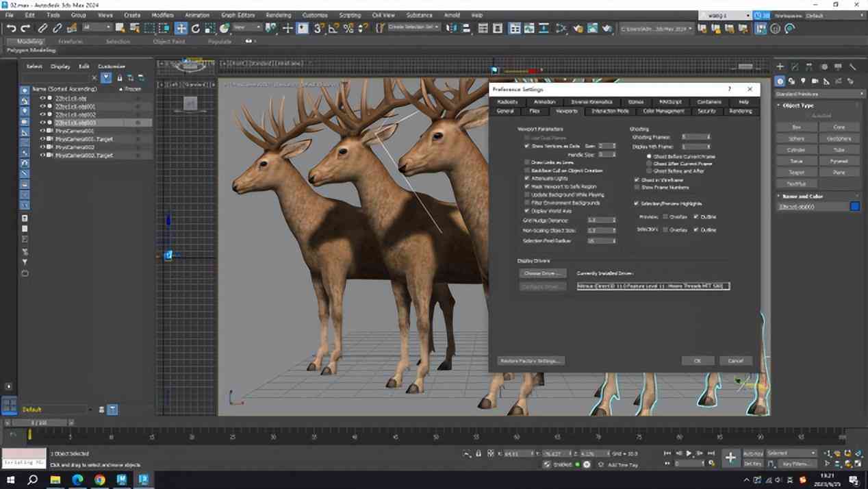The width and height of the screenshot is (868, 489).
Task: Select Ghost After Current Frame option
Action: (x=649, y=164)
